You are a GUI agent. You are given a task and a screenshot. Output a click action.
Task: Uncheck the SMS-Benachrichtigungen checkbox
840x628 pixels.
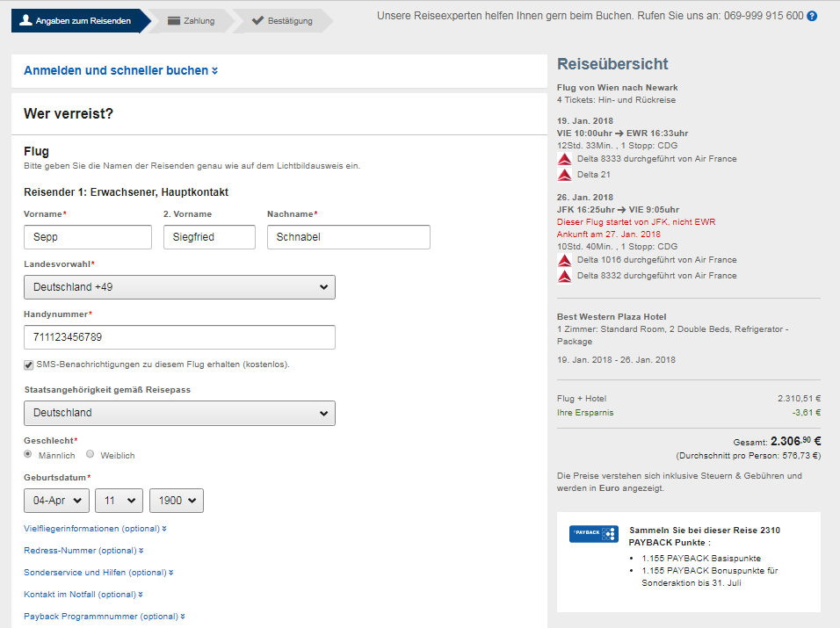click(28, 365)
